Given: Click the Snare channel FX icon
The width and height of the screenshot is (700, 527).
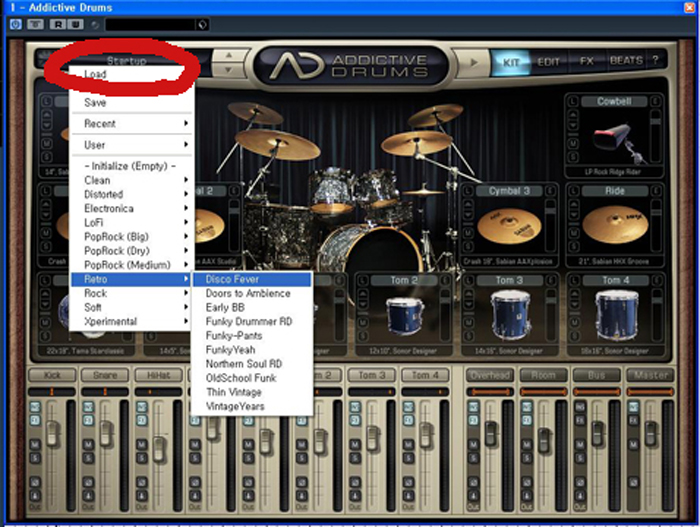Looking at the screenshot, I should [88, 420].
